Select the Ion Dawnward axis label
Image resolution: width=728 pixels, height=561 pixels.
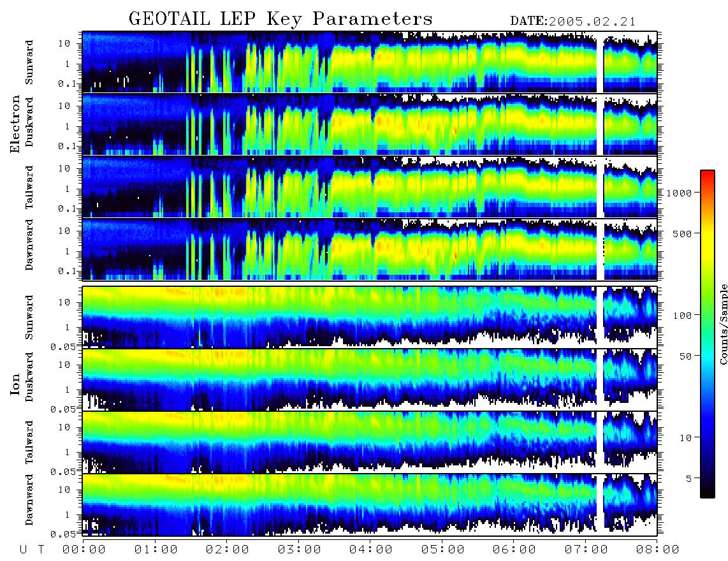click(29, 500)
